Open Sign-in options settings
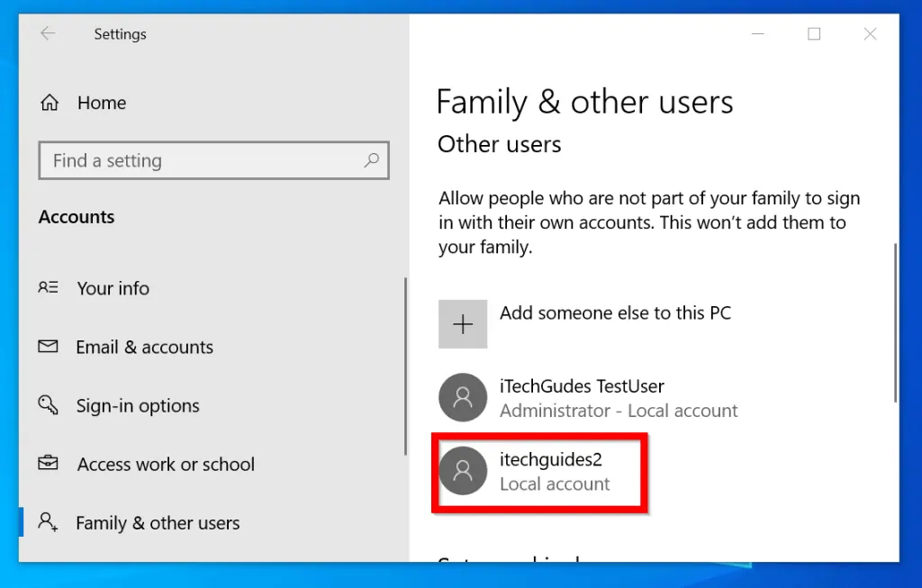Screen dimensions: 922x588 138,405
